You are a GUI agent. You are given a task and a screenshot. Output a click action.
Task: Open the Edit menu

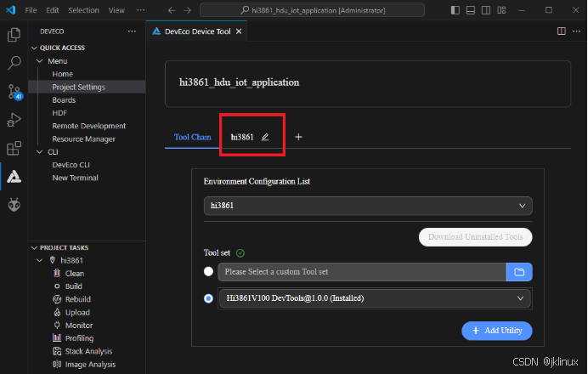click(53, 10)
